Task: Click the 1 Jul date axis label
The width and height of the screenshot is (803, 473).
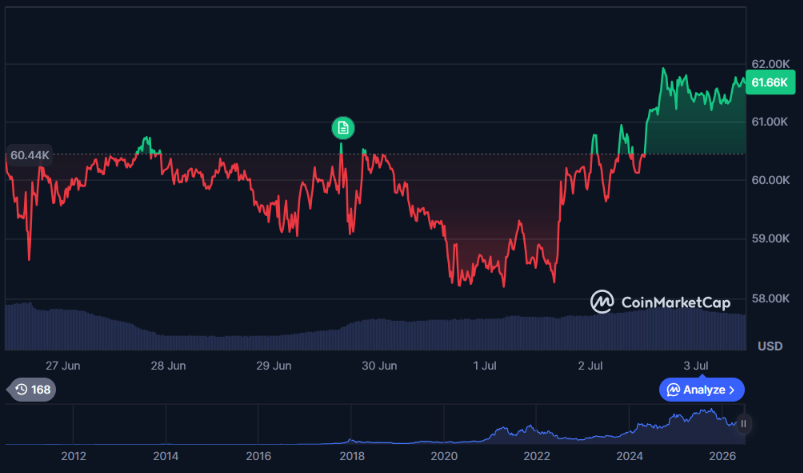Action: click(484, 366)
